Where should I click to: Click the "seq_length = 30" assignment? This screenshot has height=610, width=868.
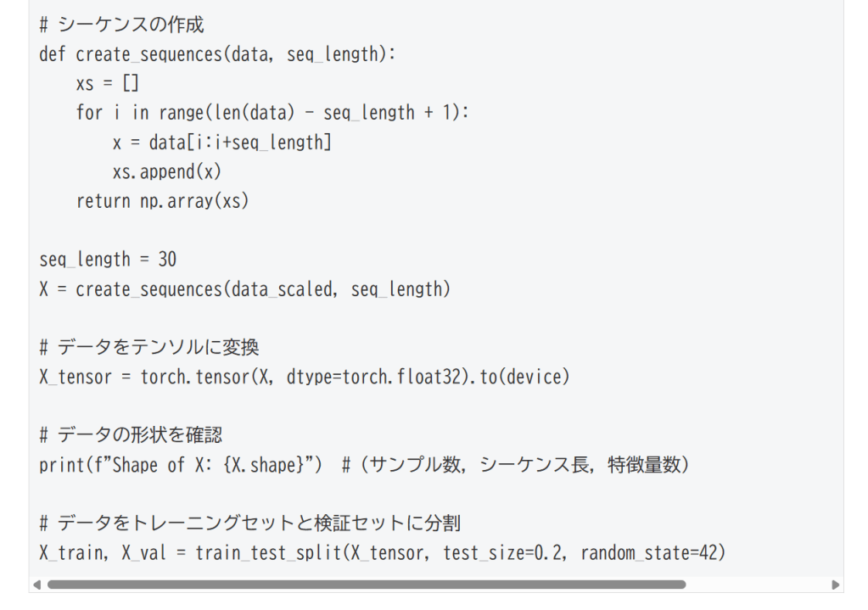tap(108, 260)
